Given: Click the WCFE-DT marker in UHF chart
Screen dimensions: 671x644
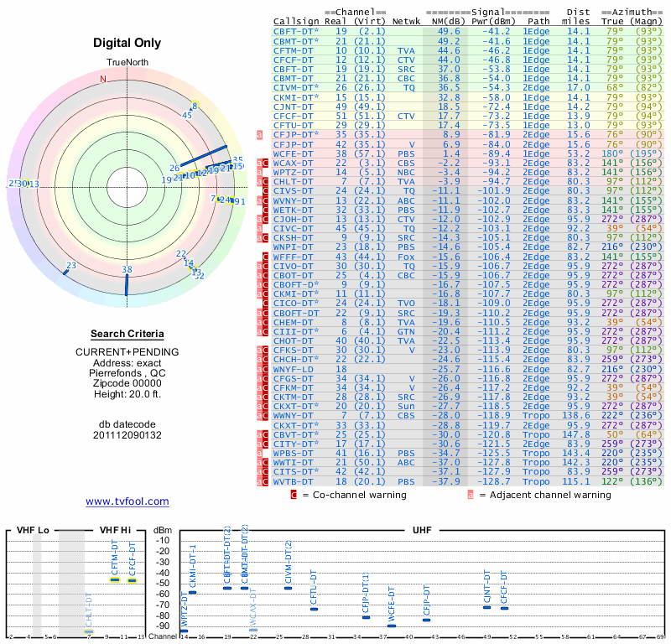Looking at the screenshot, I should click(392, 626).
